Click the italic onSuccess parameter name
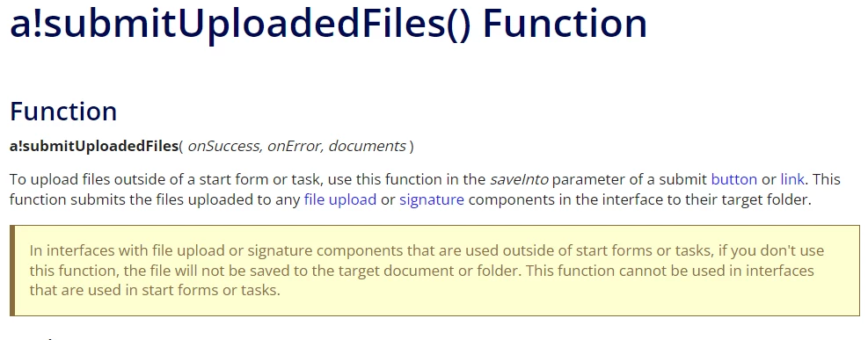Viewport: 868px width, 340px height. tap(224, 146)
